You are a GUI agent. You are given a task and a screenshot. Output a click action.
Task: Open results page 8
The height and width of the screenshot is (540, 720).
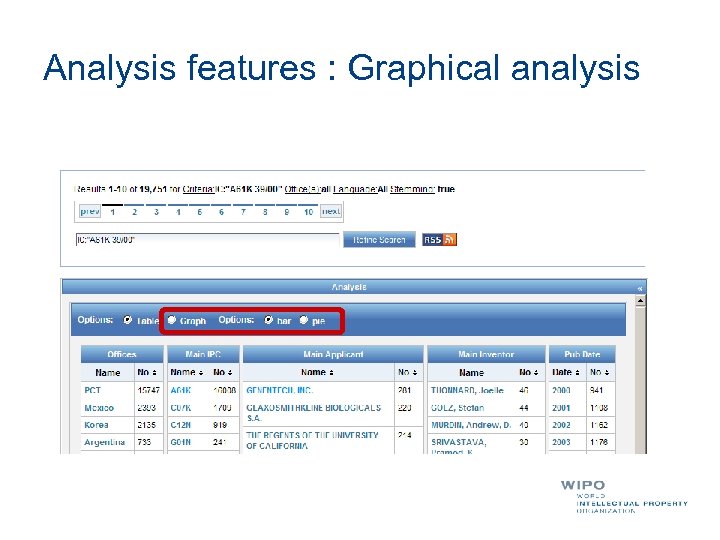[265, 212]
